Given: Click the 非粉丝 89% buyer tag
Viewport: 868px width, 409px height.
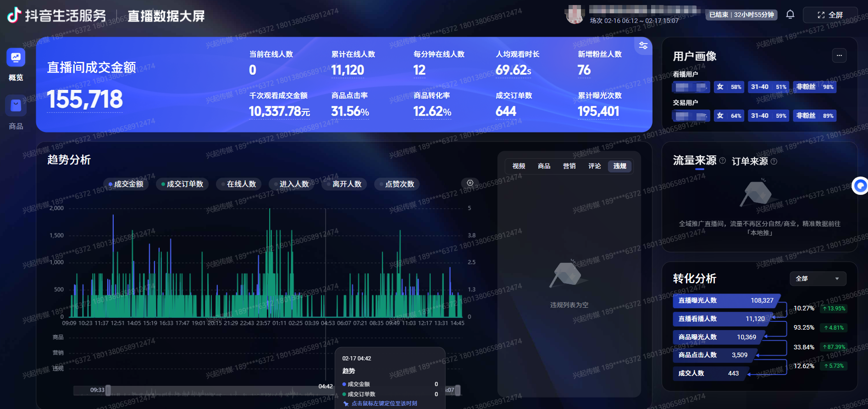Looking at the screenshot, I should (x=815, y=116).
